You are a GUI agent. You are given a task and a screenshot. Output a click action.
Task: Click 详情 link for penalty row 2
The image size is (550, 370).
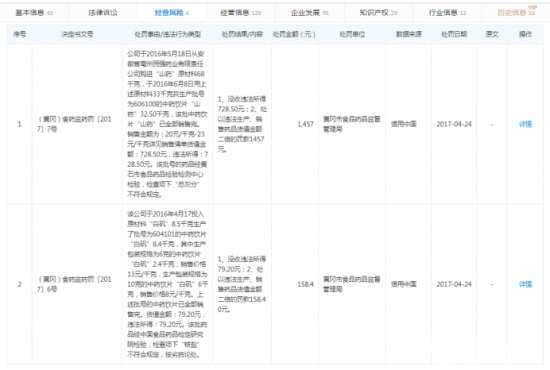click(525, 284)
